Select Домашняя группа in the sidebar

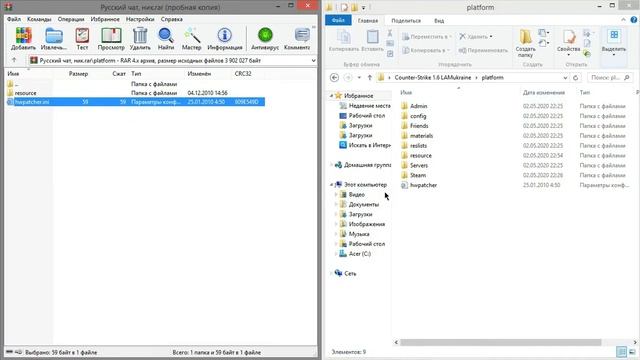pyautogui.click(x=362, y=165)
